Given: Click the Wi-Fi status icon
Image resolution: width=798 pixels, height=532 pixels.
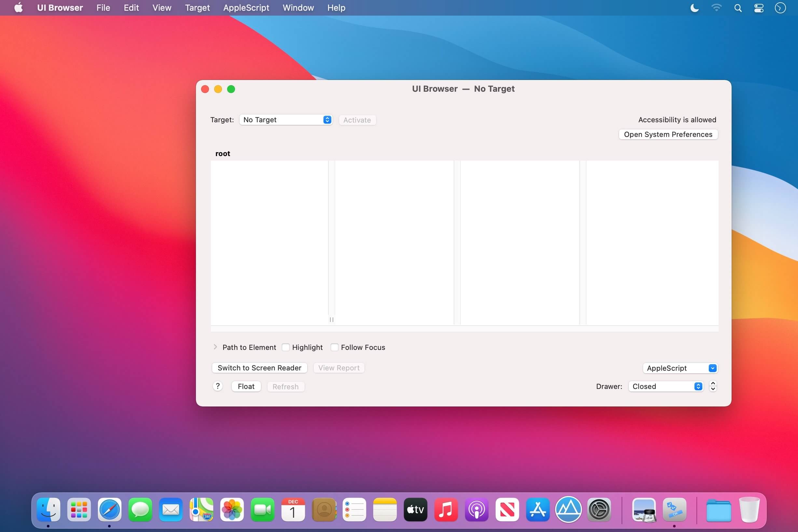Looking at the screenshot, I should pos(716,8).
